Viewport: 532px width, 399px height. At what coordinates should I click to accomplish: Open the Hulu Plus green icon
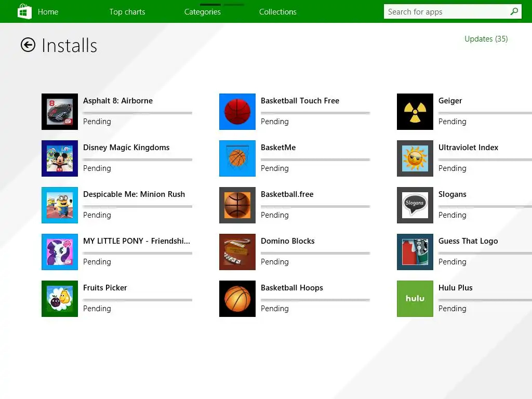(x=415, y=299)
